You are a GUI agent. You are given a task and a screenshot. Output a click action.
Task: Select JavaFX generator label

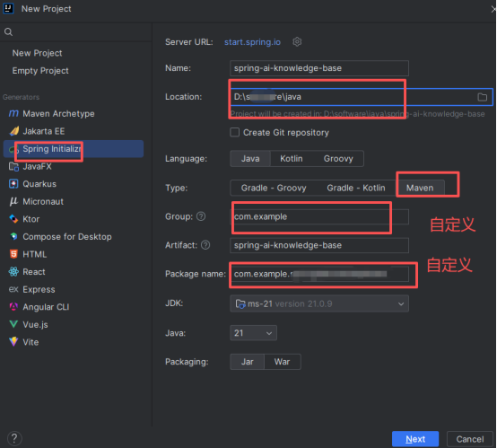(37, 166)
